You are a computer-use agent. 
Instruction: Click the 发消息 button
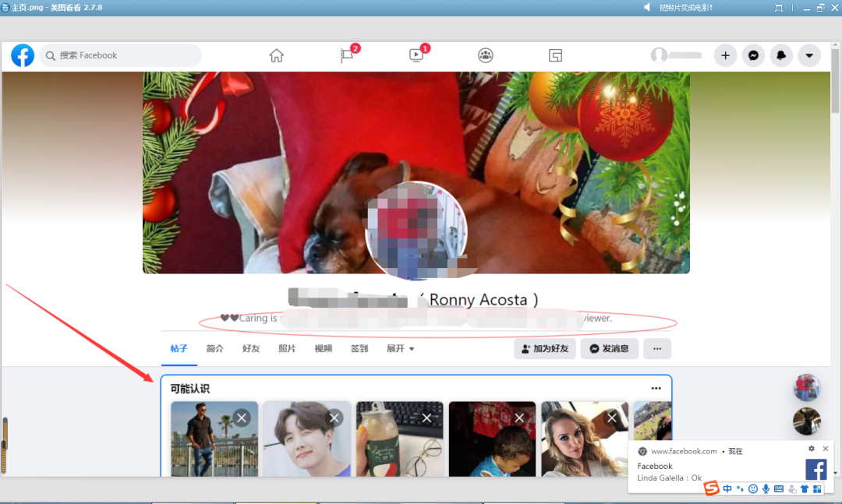pyautogui.click(x=610, y=349)
